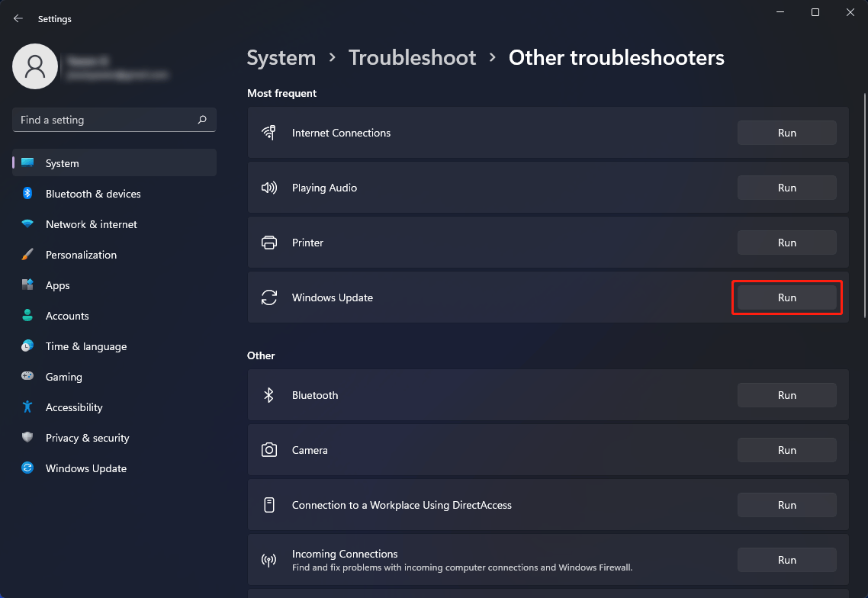Navigate to Troubleshoot breadcrumb
Image resolution: width=868 pixels, height=598 pixels.
(412, 58)
